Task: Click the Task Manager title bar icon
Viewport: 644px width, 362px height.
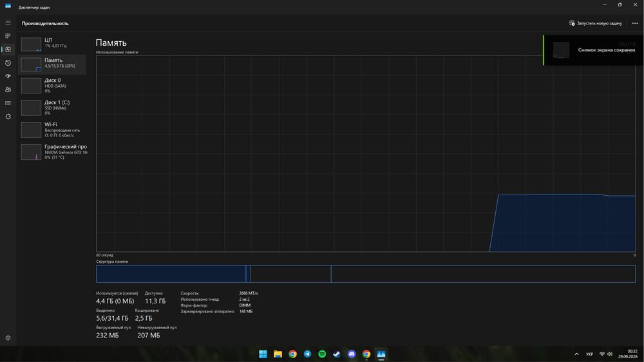Action: [x=8, y=6]
